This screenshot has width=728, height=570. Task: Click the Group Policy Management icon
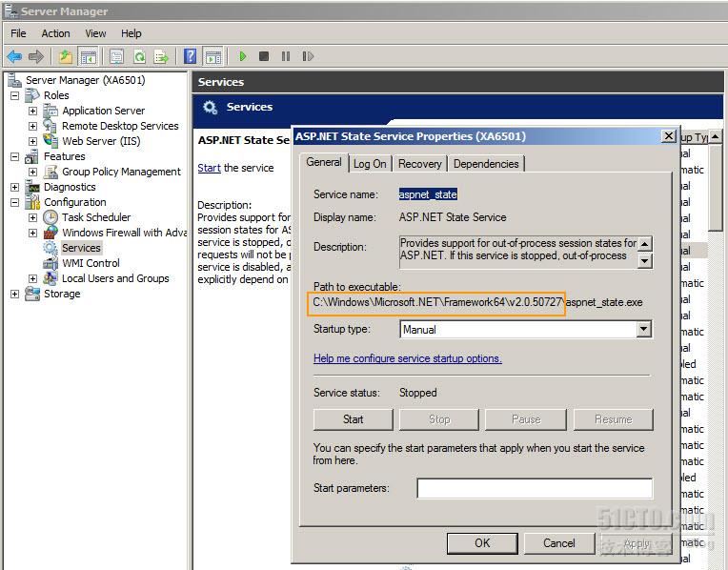[x=51, y=172]
